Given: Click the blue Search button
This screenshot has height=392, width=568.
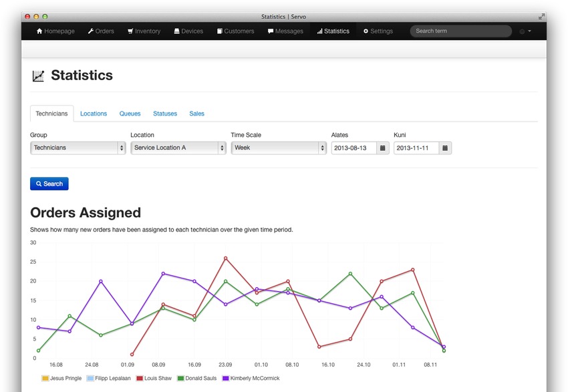Looking at the screenshot, I should (49, 184).
